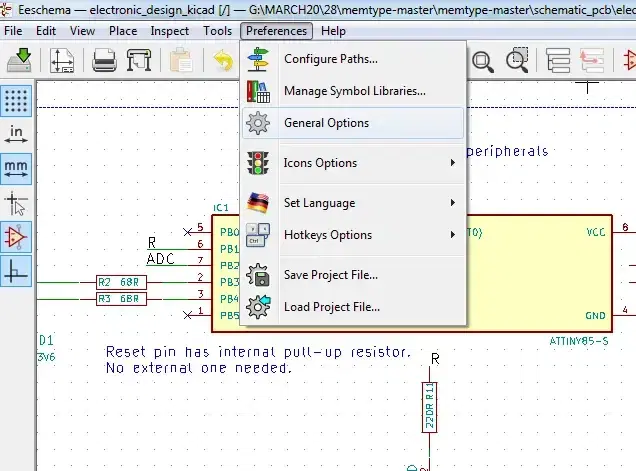Open the Edit menu
This screenshot has width=636, height=471.
[46, 31]
